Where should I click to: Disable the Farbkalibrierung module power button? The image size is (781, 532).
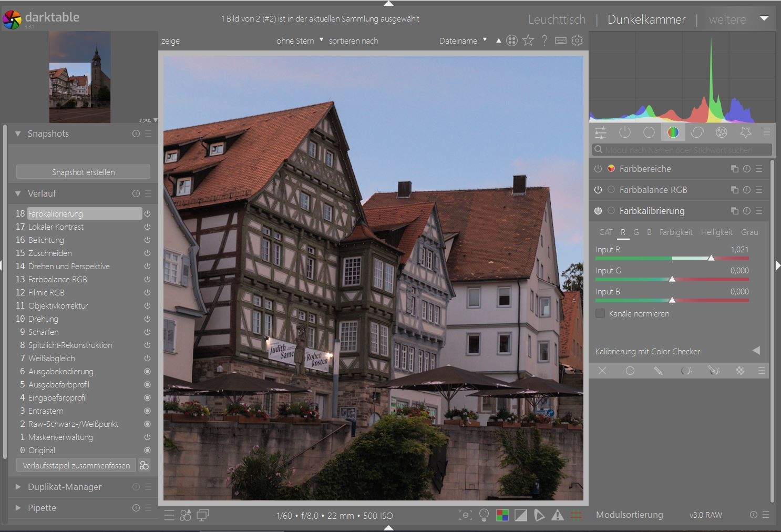tap(598, 211)
